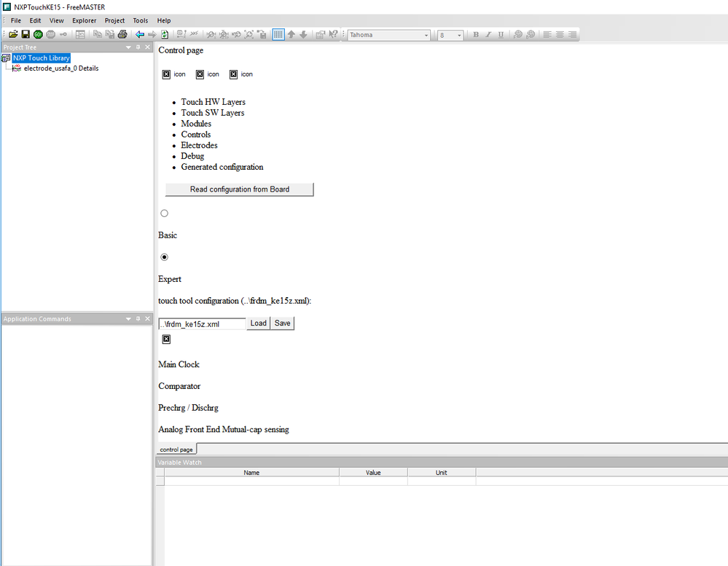This screenshot has width=728, height=566.
Task: Open the font size 8 dropdown
Action: (x=459, y=35)
